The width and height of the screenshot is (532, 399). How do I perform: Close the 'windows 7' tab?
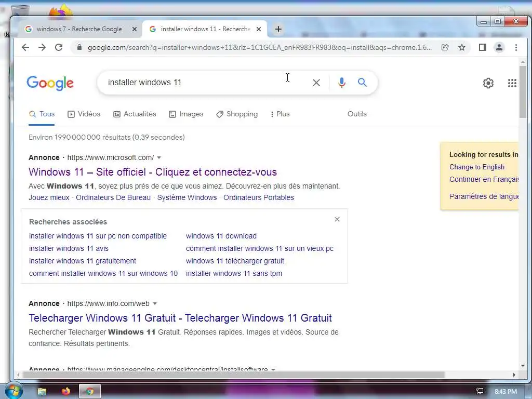coord(135,29)
